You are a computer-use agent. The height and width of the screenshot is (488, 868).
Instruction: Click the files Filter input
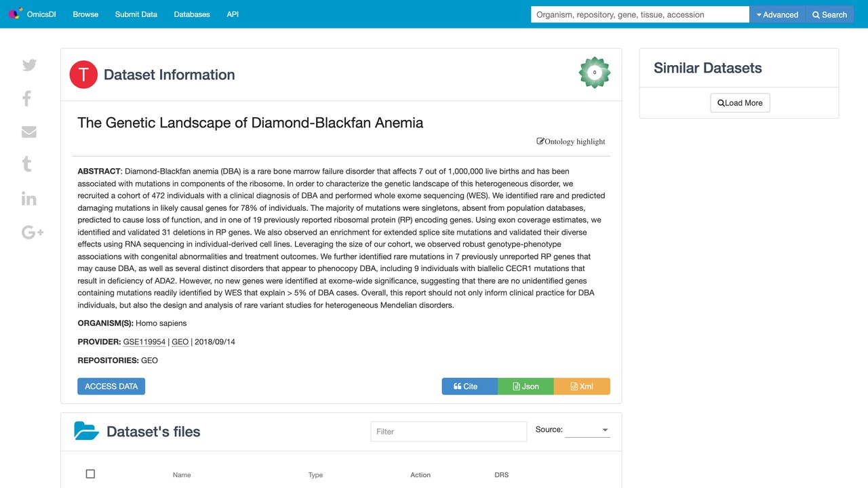click(x=449, y=431)
